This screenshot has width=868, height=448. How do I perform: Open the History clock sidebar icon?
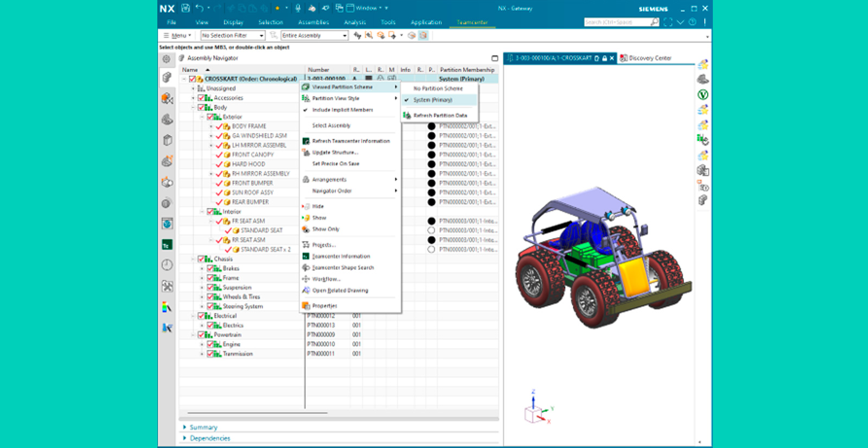pos(167,265)
